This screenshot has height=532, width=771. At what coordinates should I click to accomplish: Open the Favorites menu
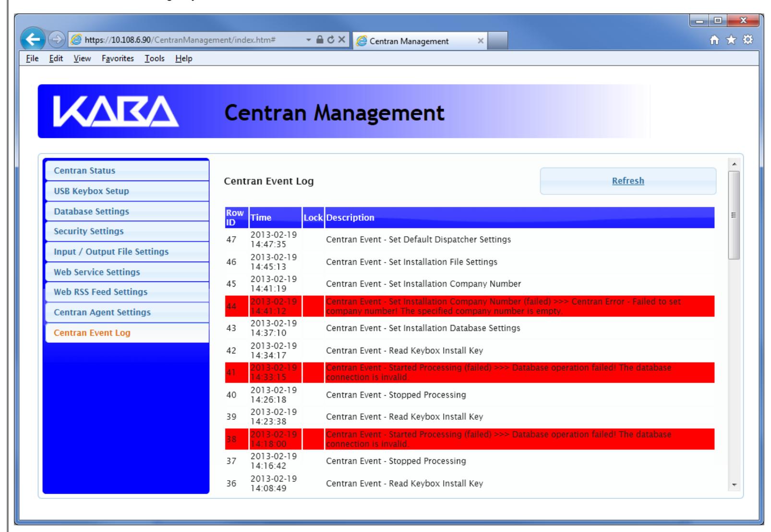tap(118, 59)
